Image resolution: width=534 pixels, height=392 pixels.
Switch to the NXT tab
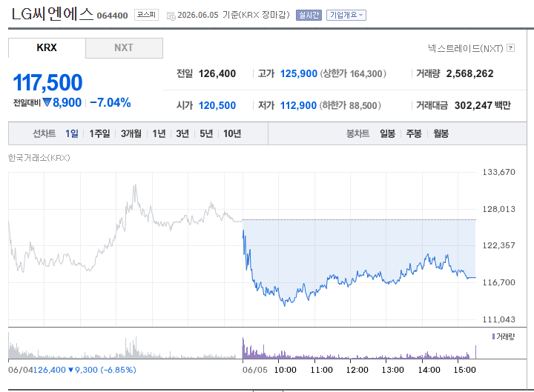click(124, 47)
